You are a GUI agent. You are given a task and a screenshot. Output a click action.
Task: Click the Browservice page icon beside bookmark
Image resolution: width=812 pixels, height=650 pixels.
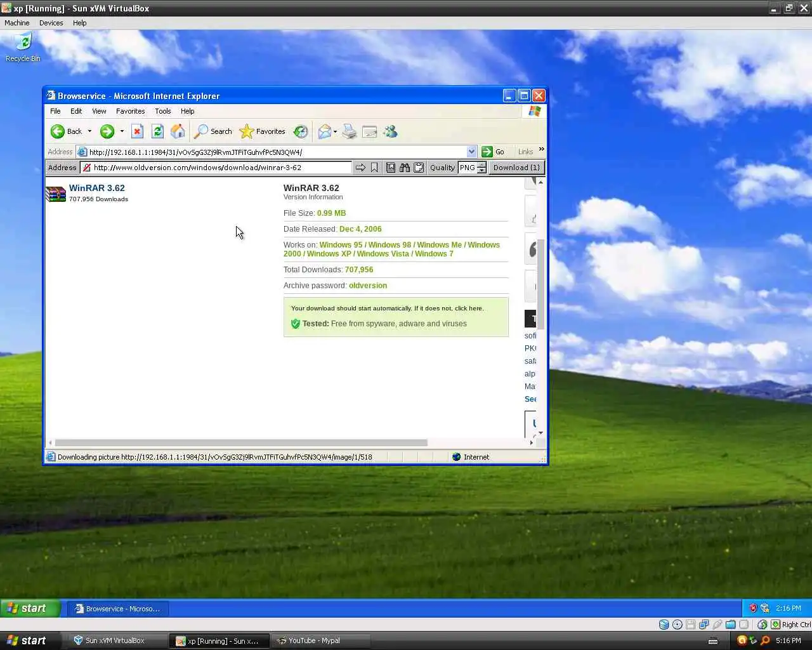[x=391, y=168]
